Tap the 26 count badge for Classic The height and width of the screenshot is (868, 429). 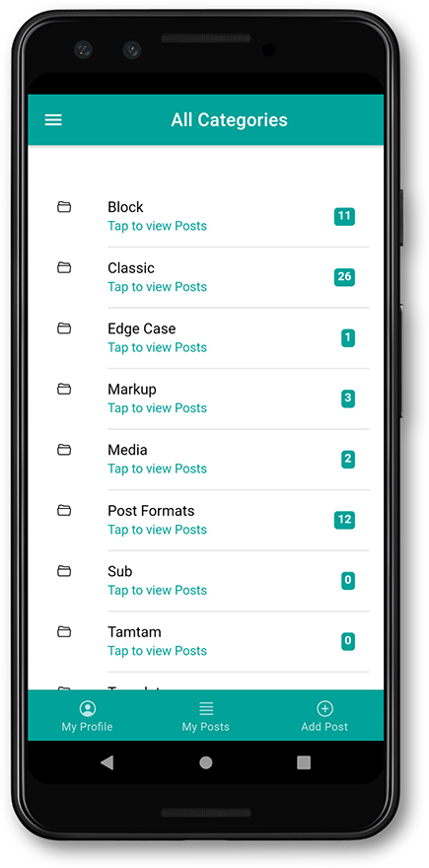coord(344,276)
